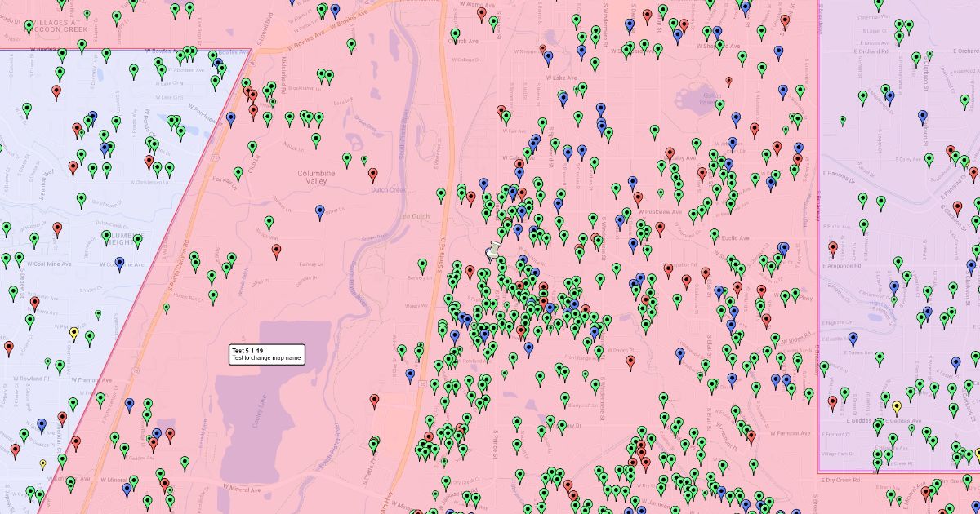Screen dimensions: 980x514
Task: Click the blue pin near E Davies Ave
Action: 853,339
